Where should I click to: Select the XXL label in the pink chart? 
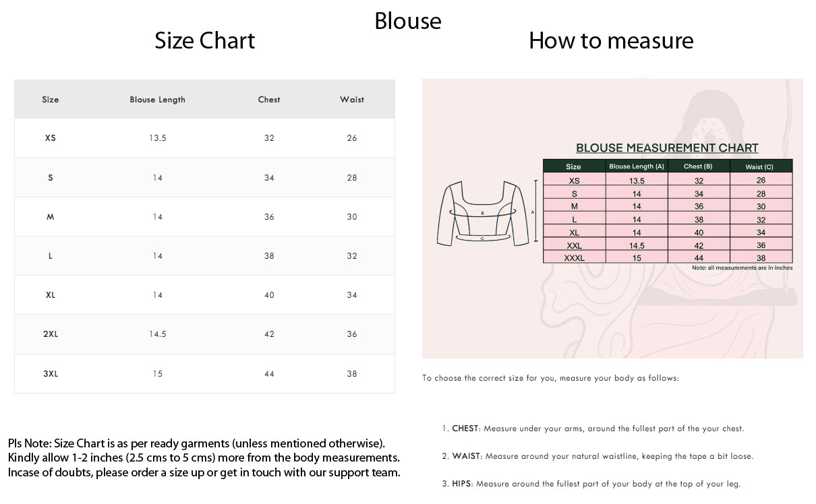click(x=574, y=246)
